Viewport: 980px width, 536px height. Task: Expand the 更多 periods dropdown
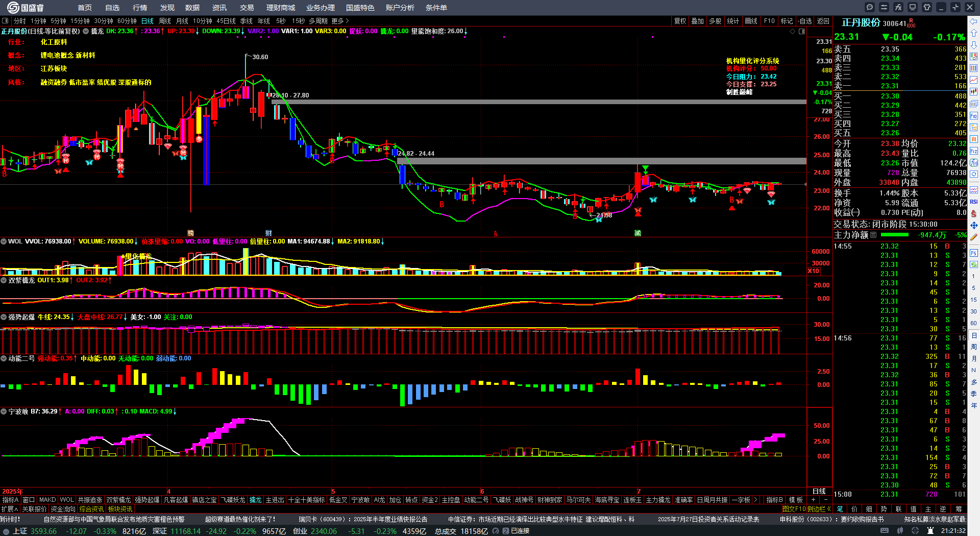[340, 21]
